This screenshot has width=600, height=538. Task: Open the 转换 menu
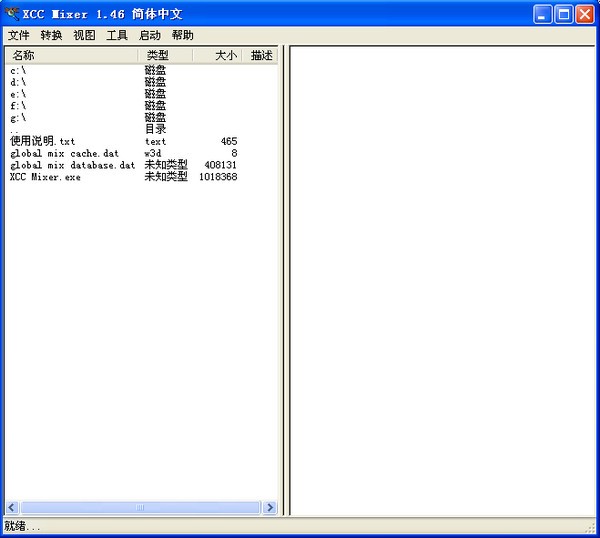click(51, 35)
